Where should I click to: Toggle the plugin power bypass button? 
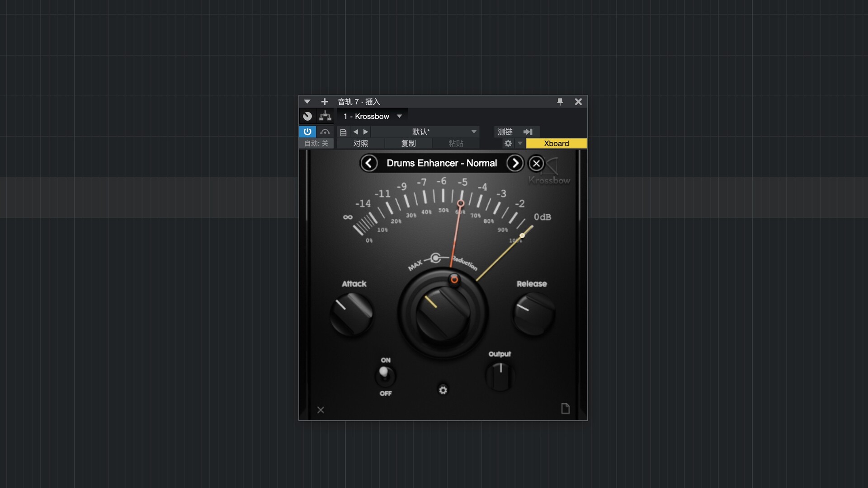tap(307, 131)
